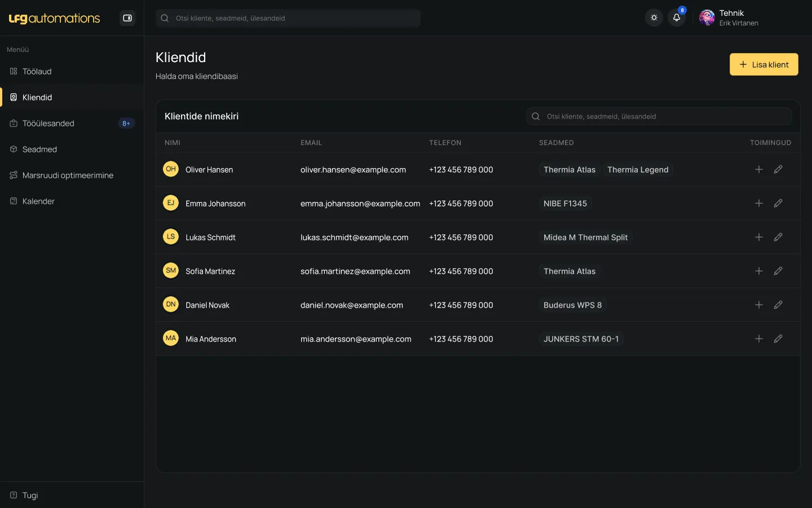Add device for Oliver Hansen plus icon
This screenshot has width=812, height=508.
tap(759, 169)
